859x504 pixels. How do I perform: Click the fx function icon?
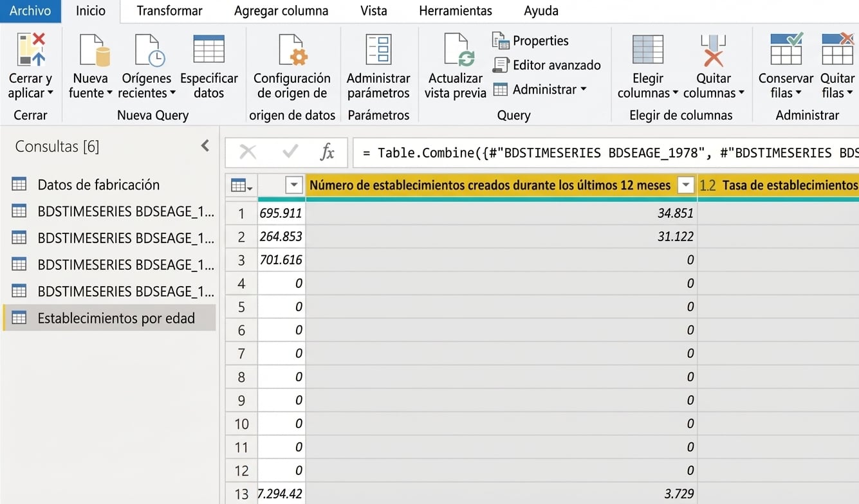click(328, 152)
